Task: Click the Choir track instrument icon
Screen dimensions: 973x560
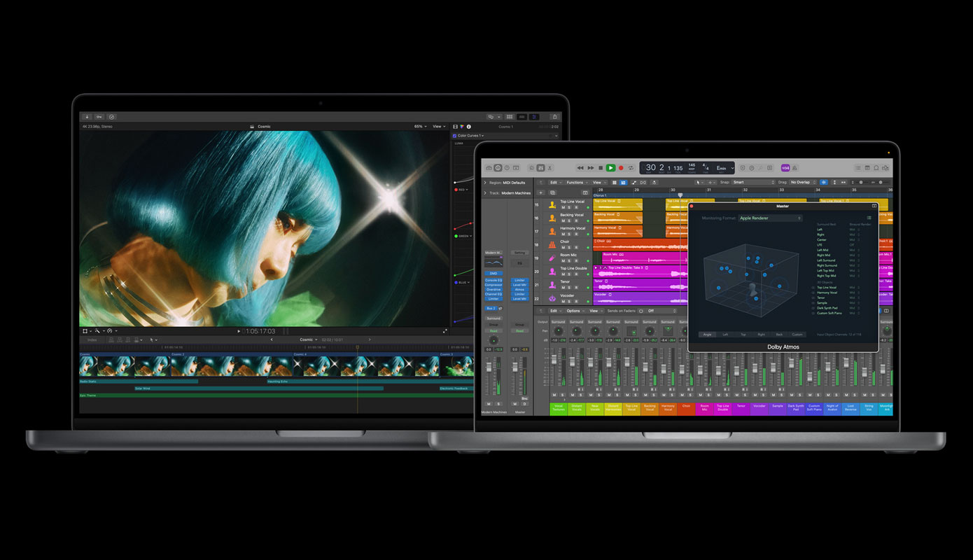Action: point(552,244)
